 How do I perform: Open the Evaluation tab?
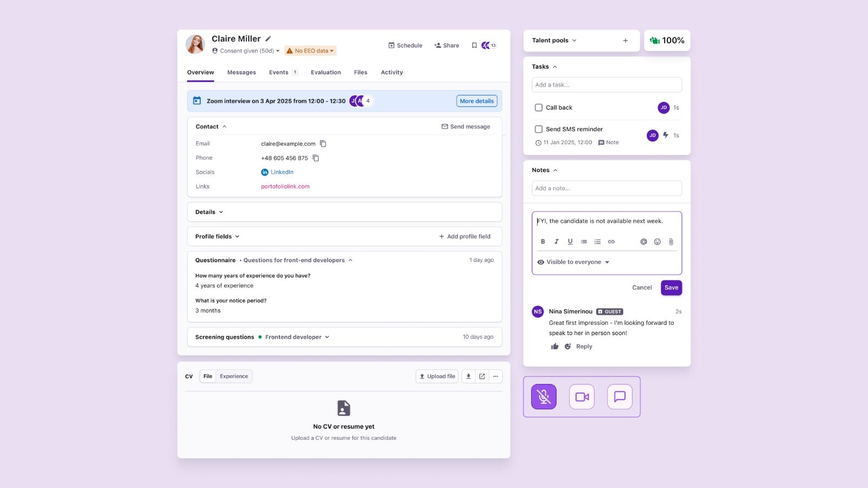[x=325, y=73]
